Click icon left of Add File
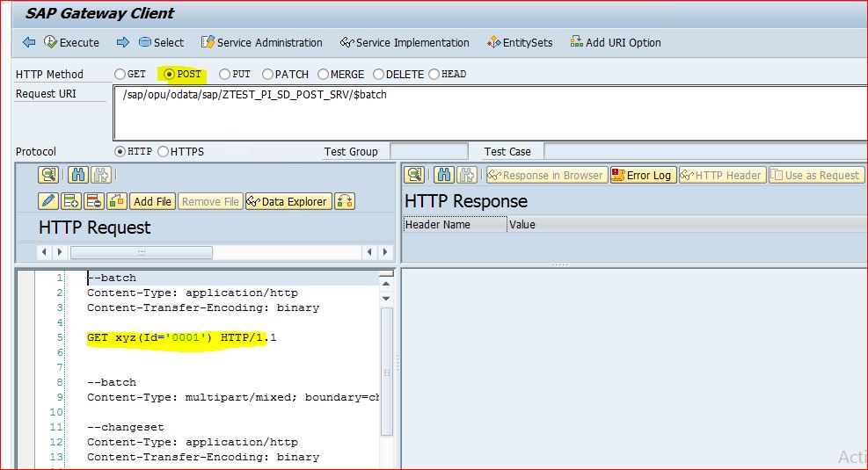The height and width of the screenshot is (470, 868). (x=117, y=201)
